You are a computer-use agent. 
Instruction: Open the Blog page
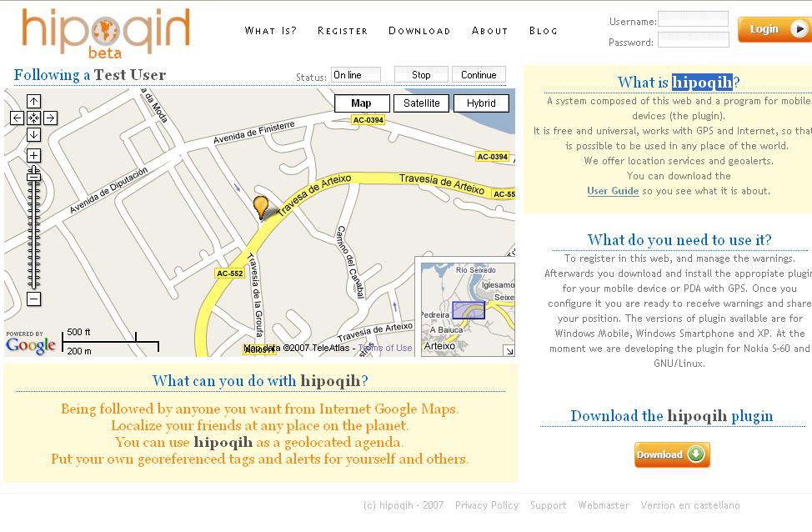[544, 31]
